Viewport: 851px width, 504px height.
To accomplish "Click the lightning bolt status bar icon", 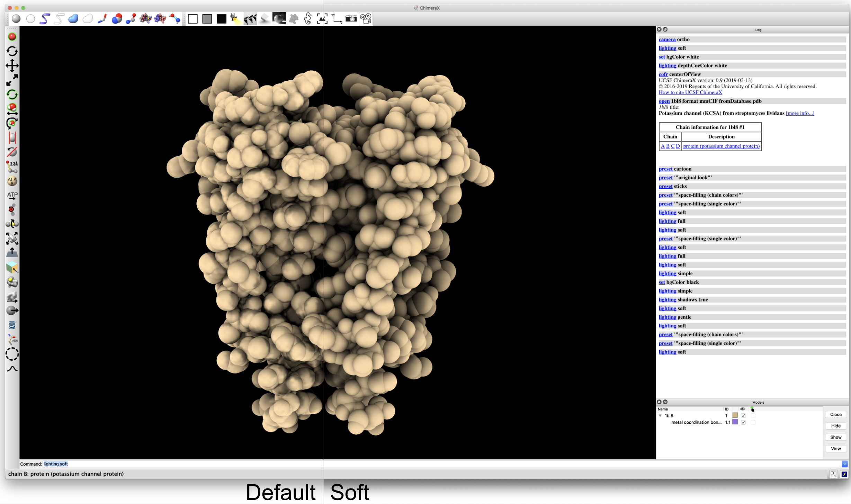I will pyautogui.click(x=844, y=474).
